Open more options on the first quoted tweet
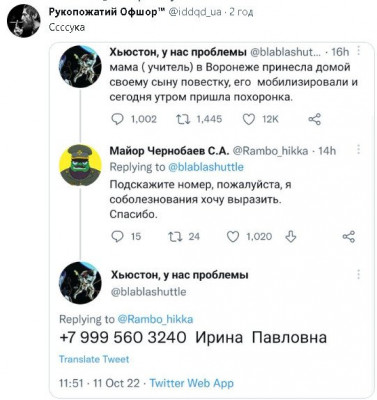Viewport: 377px width, 400px height. pos(359,51)
